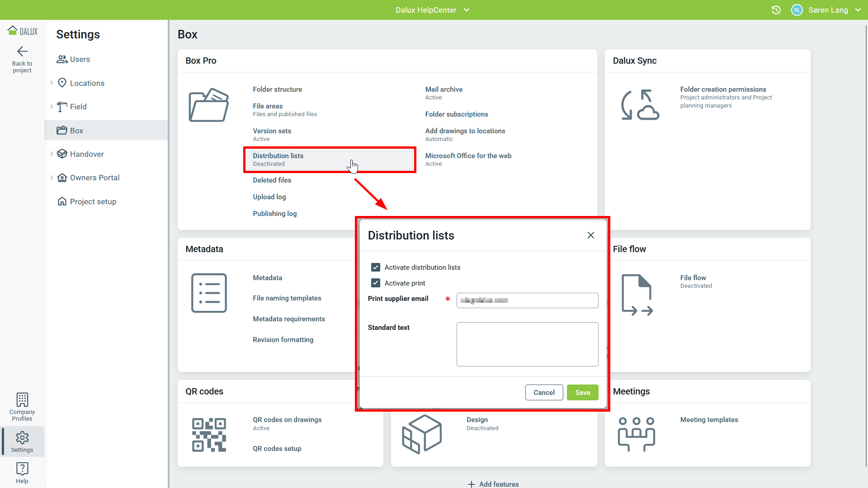Click the Dalux home logo
This screenshot has height=488, width=868.
[22, 31]
